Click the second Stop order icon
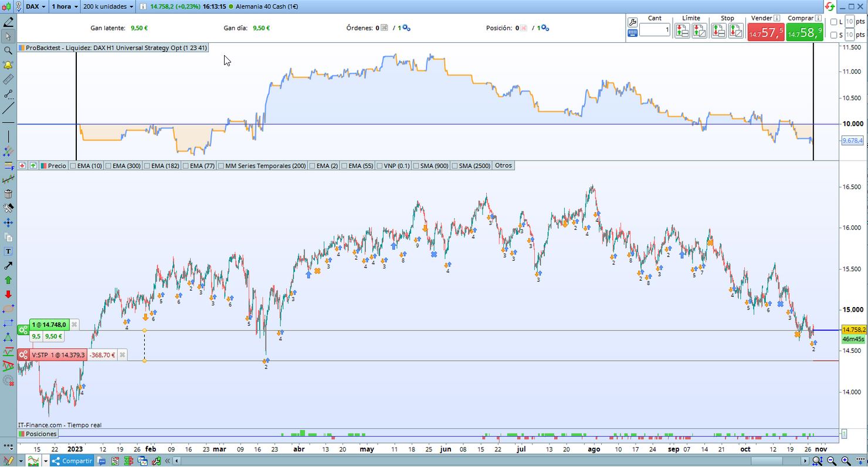 point(736,31)
